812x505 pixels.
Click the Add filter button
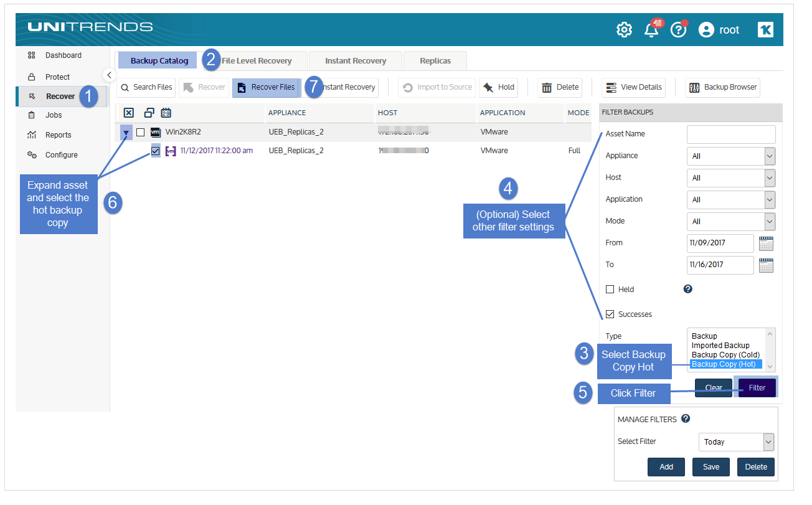click(x=666, y=467)
